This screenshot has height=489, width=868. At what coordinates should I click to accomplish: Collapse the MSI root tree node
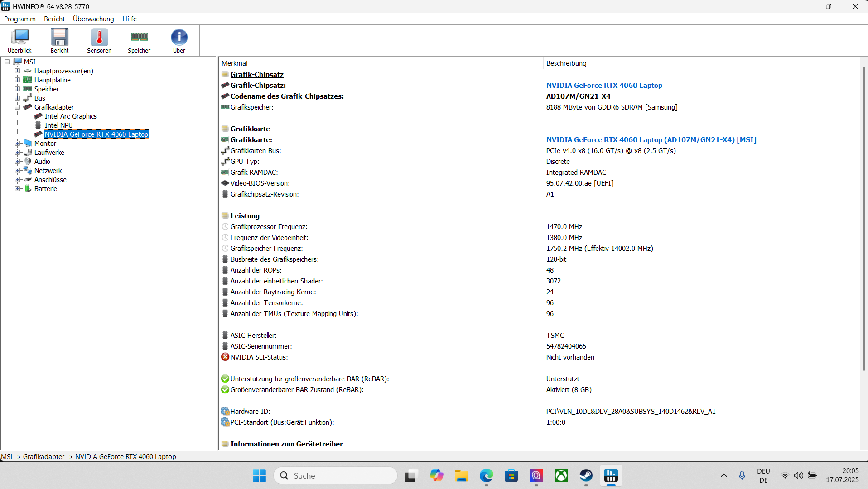tap(7, 62)
